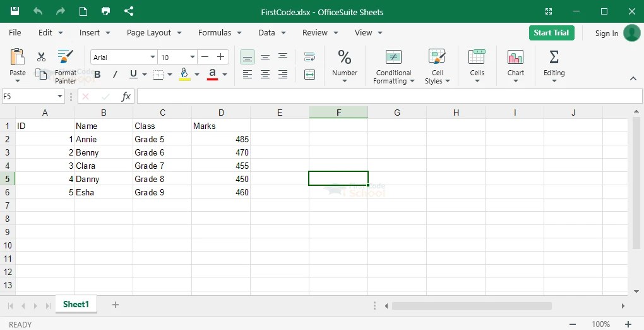
Task: Zoom in with the status bar plus button
Action: click(628, 324)
